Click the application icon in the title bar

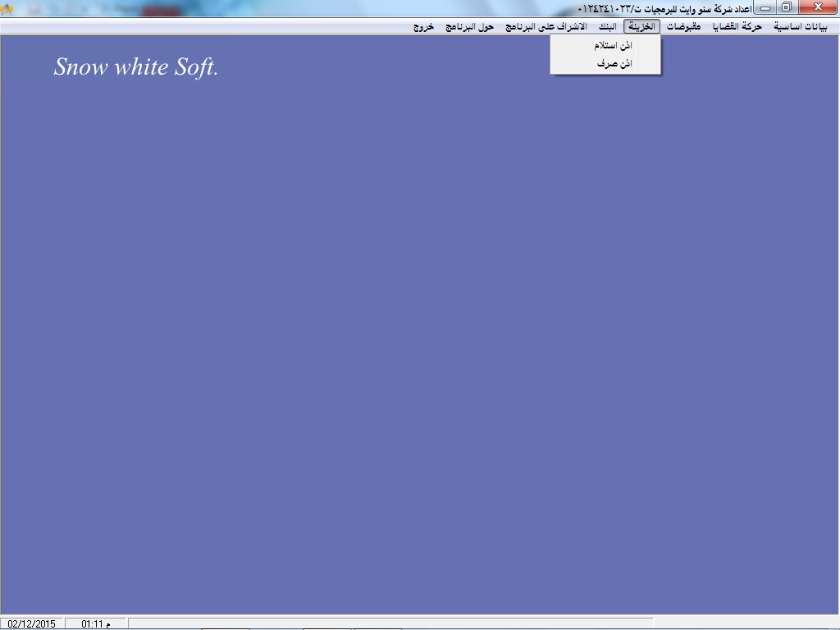coord(7,8)
